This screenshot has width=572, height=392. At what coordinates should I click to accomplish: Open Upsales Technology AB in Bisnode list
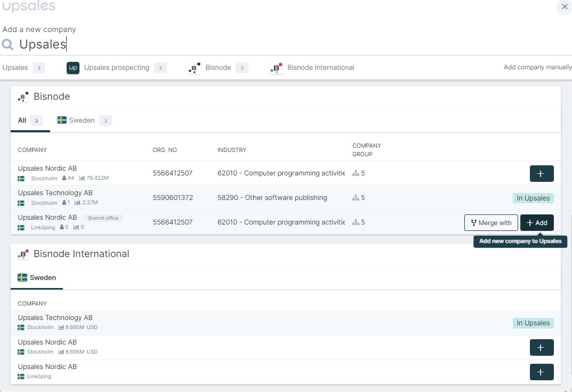pos(55,193)
